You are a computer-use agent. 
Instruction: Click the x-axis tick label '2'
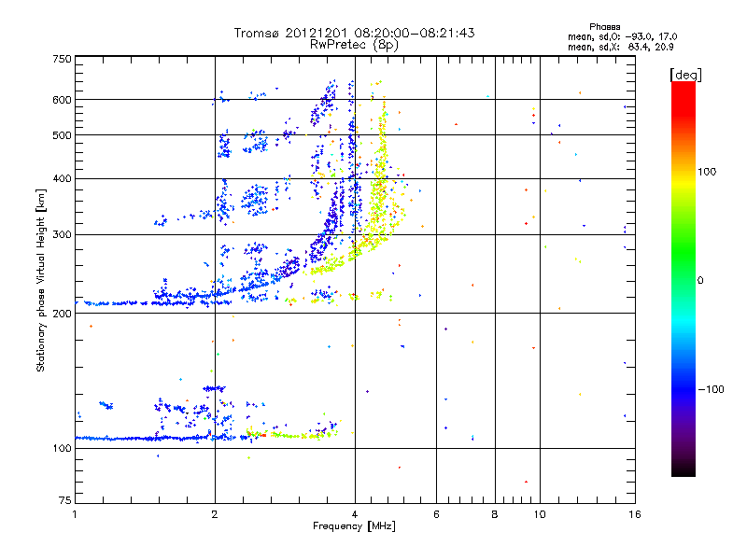click(215, 514)
